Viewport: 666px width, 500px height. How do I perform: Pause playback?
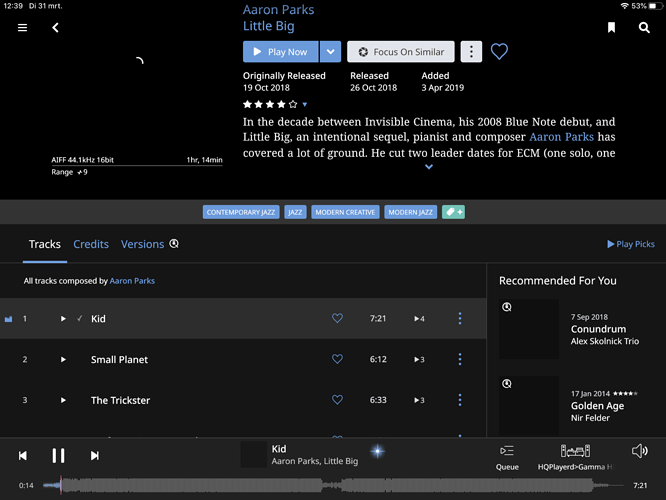58,455
